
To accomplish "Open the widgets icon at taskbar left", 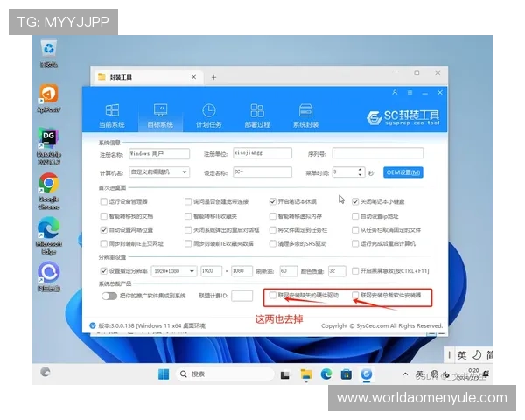I will (x=45, y=372).
